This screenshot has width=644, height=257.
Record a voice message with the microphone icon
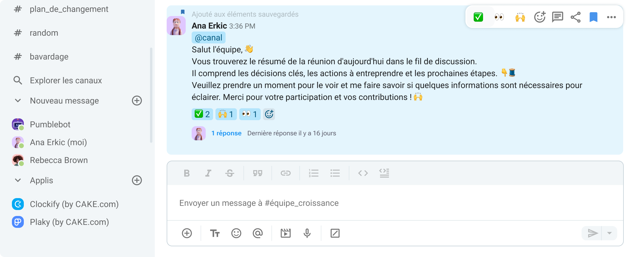(307, 233)
